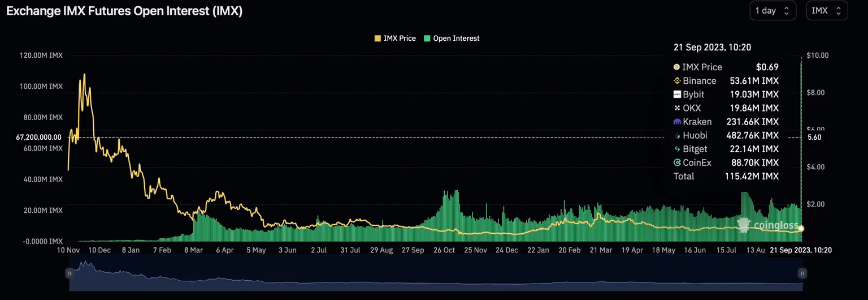Toggle the IMX Price legend series
Viewport: 868px width, 300px height.
[x=399, y=38]
